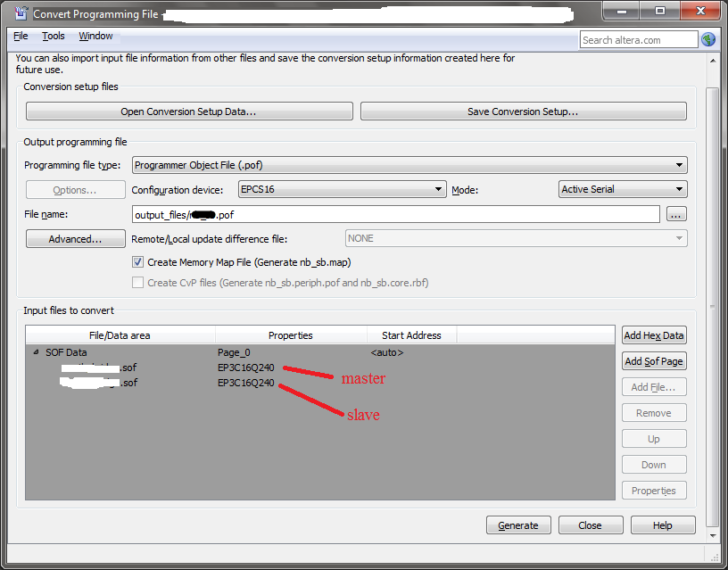Viewport: 728px width, 570px height.
Task: Open Configuration device EPCS16 dropdown
Action: pos(343,189)
